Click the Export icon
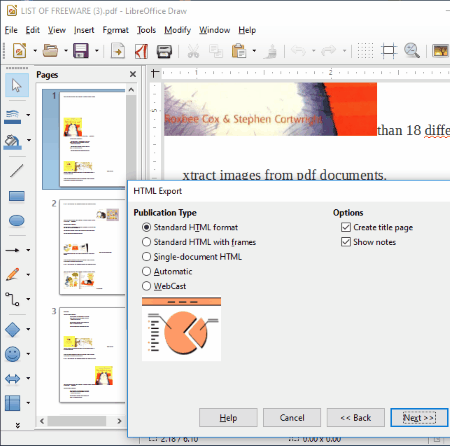Image resolution: width=450 pixels, height=446 pixels. (118, 51)
